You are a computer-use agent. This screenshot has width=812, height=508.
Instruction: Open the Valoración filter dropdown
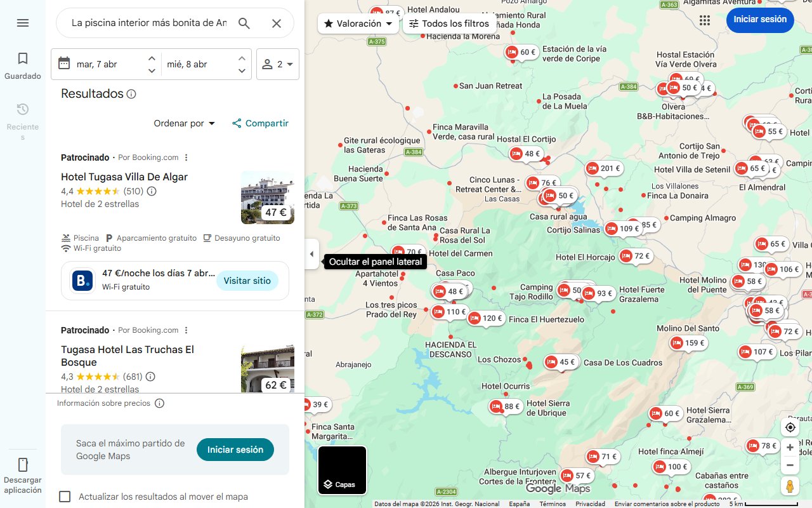(x=358, y=23)
